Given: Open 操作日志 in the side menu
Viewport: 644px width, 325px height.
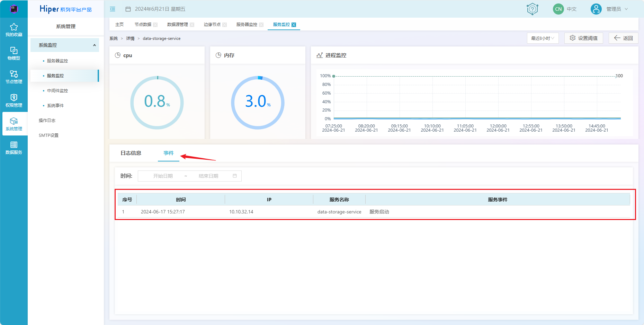Looking at the screenshot, I should tap(47, 120).
